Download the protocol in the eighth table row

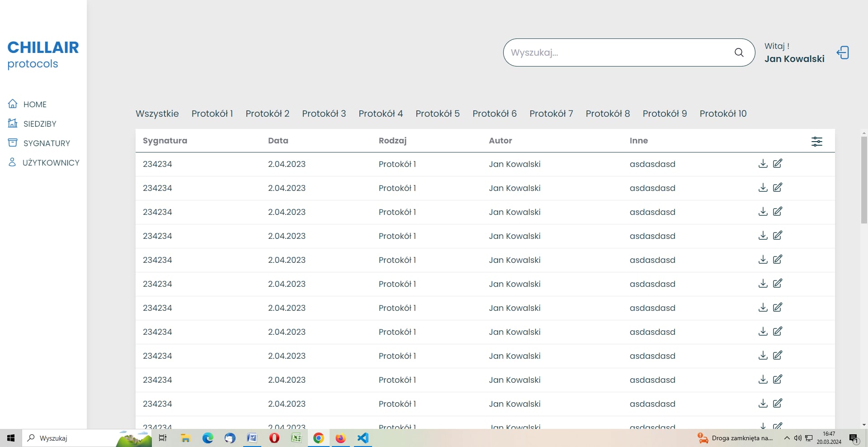(763, 331)
